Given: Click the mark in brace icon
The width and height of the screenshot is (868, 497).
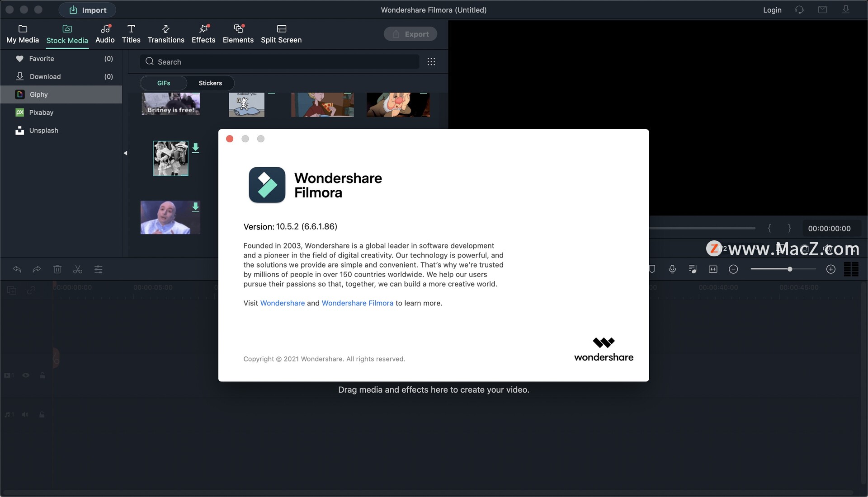Looking at the screenshot, I should [769, 229].
